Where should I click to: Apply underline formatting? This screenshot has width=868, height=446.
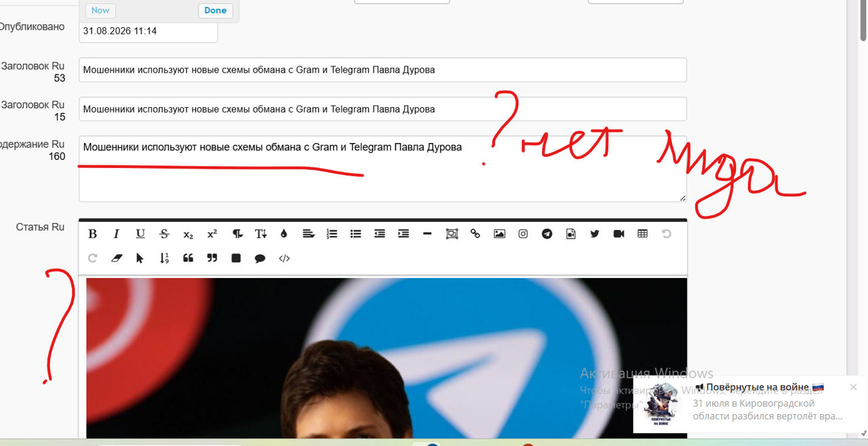(x=140, y=234)
